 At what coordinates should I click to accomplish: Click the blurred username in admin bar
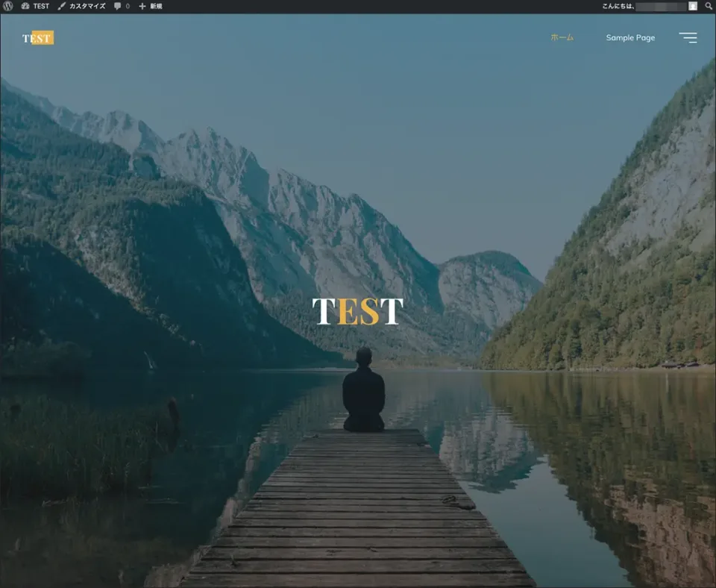pos(660,6)
